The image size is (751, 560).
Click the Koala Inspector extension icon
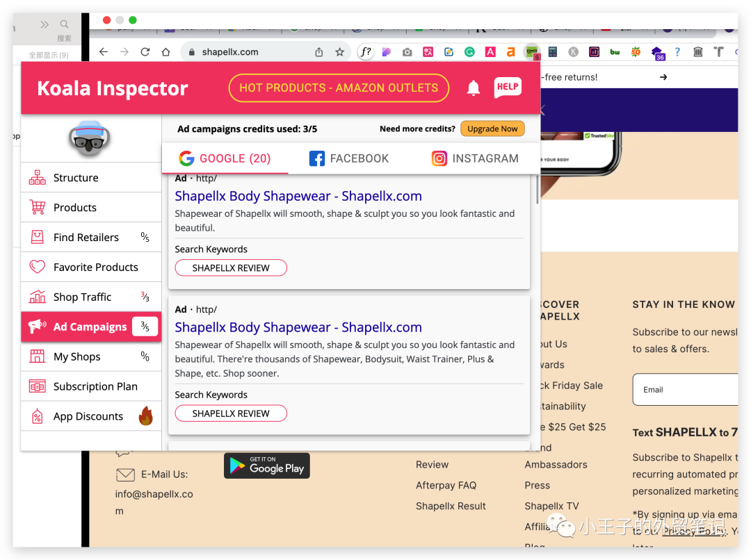pos(532,51)
